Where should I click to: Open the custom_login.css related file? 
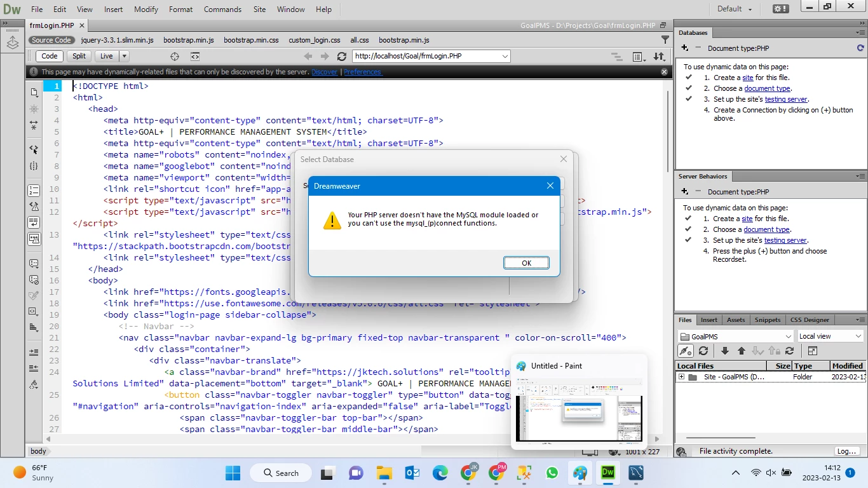[x=315, y=40]
